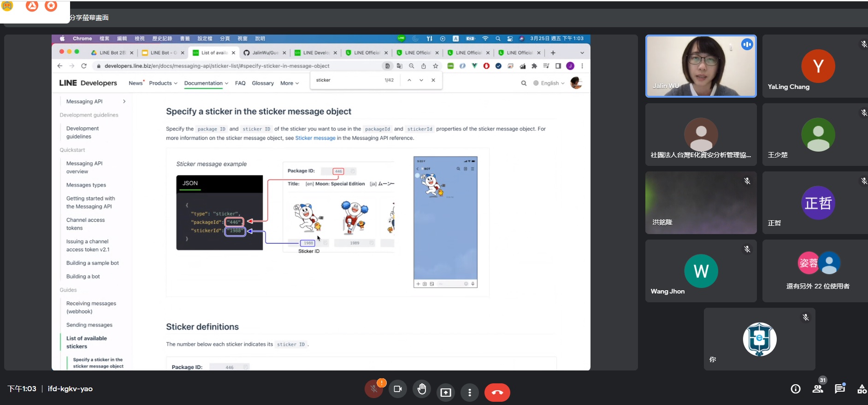Click the present now screen-share button
The image size is (868, 405).
coord(446,392)
